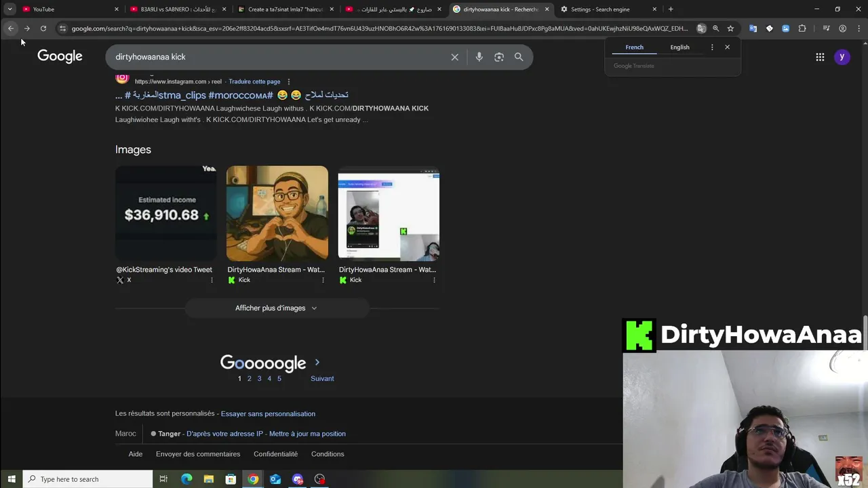Go to results page 2

249,378
